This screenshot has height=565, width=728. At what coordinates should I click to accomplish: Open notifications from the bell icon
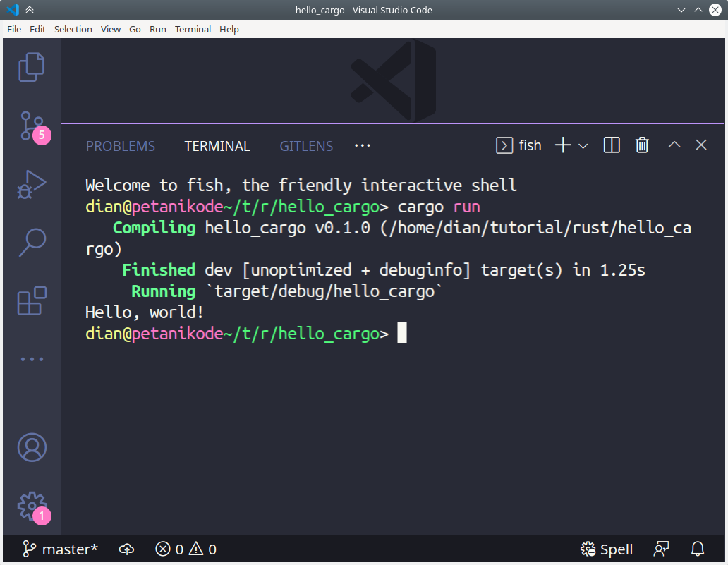(x=697, y=549)
